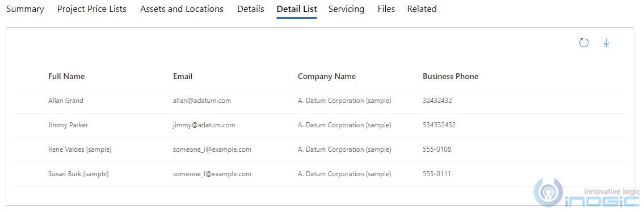
Task: Open the Details tab
Action: point(251,9)
